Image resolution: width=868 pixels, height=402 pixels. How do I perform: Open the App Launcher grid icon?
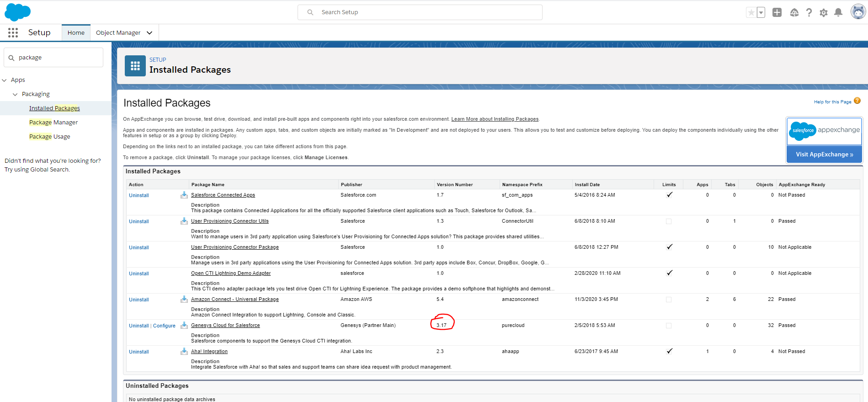(13, 32)
